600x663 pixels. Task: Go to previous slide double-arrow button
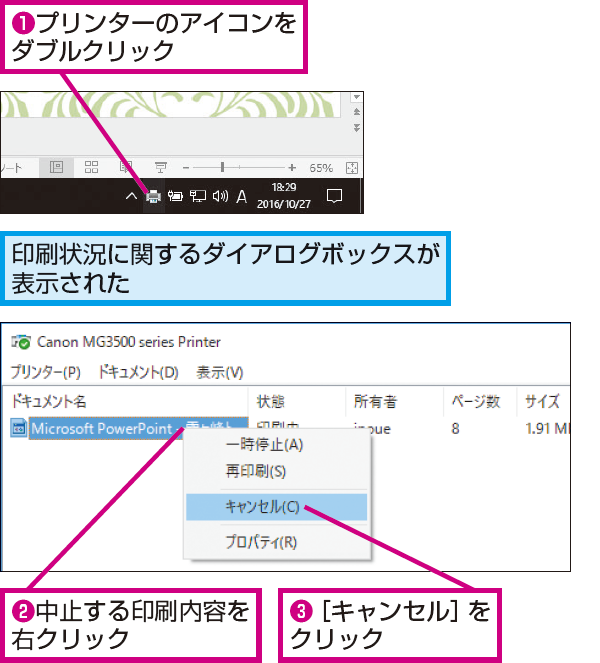357,112
